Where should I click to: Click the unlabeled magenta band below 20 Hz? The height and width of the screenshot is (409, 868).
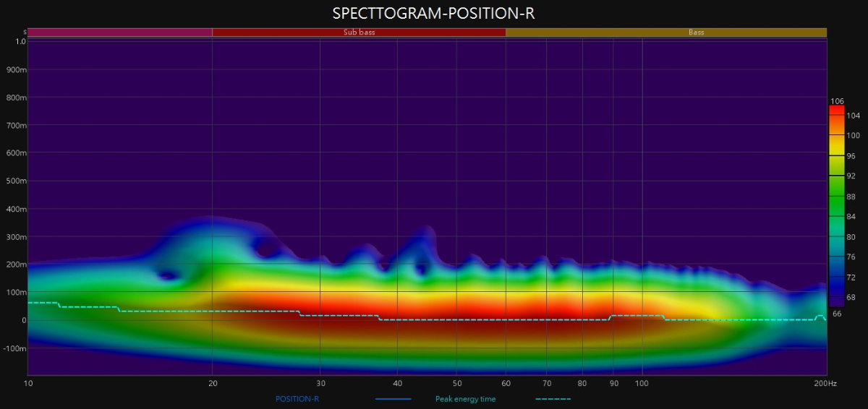click(x=119, y=33)
